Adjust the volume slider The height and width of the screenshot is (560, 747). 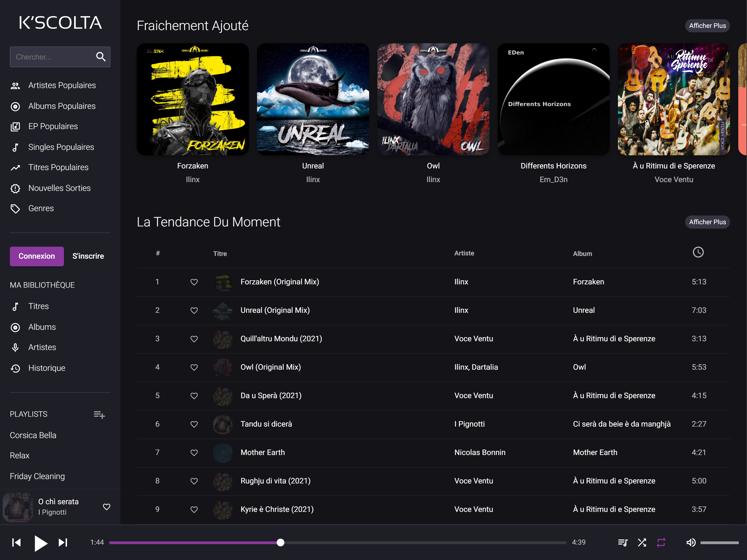click(719, 543)
